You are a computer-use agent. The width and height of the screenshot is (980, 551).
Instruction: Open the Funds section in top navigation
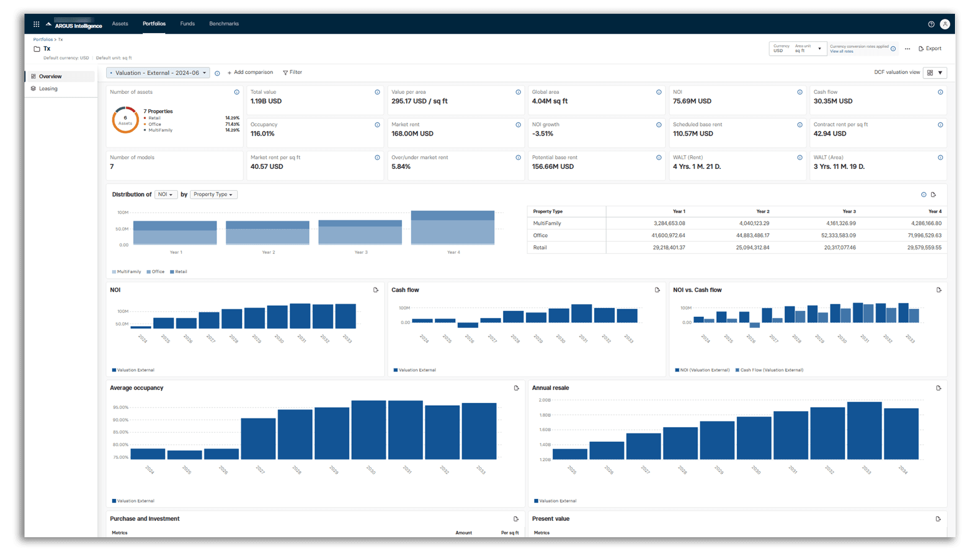pyautogui.click(x=187, y=23)
